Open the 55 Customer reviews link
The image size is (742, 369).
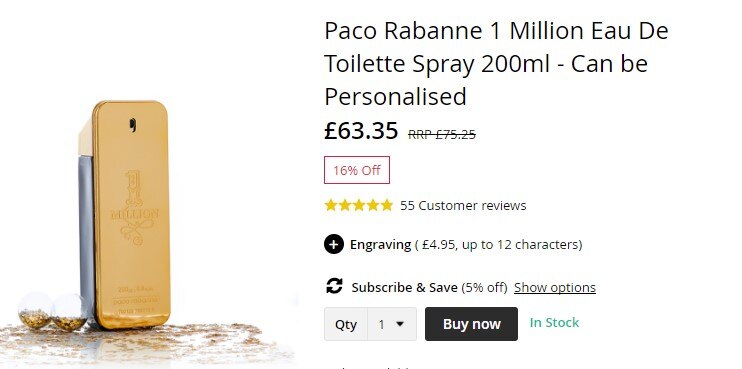coord(463,206)
